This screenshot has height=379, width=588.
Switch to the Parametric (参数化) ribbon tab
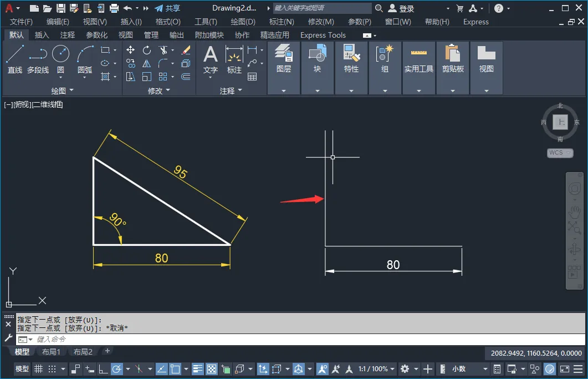pos(97,35)
